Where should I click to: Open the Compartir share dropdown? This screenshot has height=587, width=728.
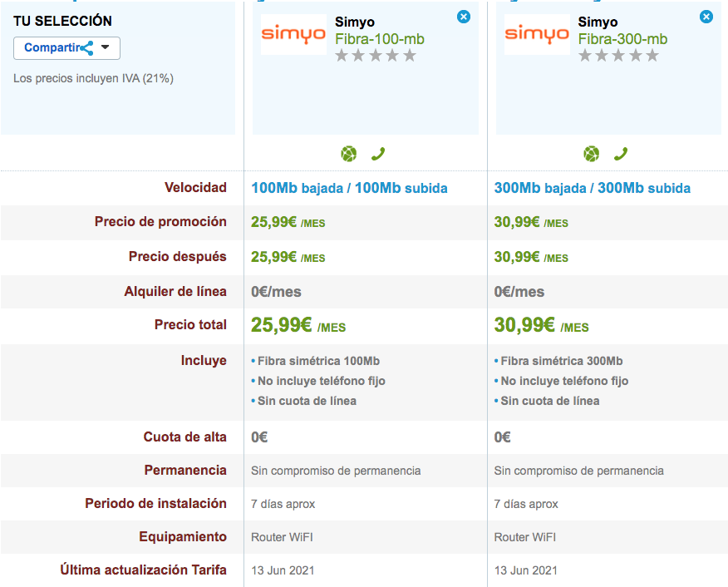pyautogui.click(x=66, y=48)
